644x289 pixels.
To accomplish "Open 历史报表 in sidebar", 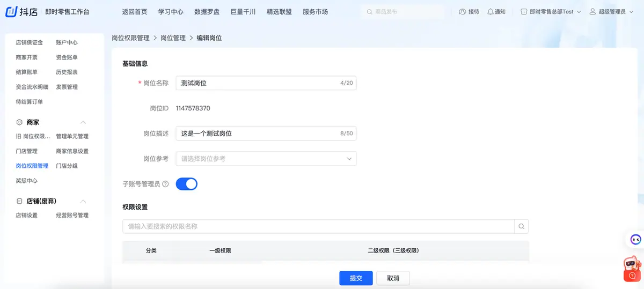I will pos(67,72).
